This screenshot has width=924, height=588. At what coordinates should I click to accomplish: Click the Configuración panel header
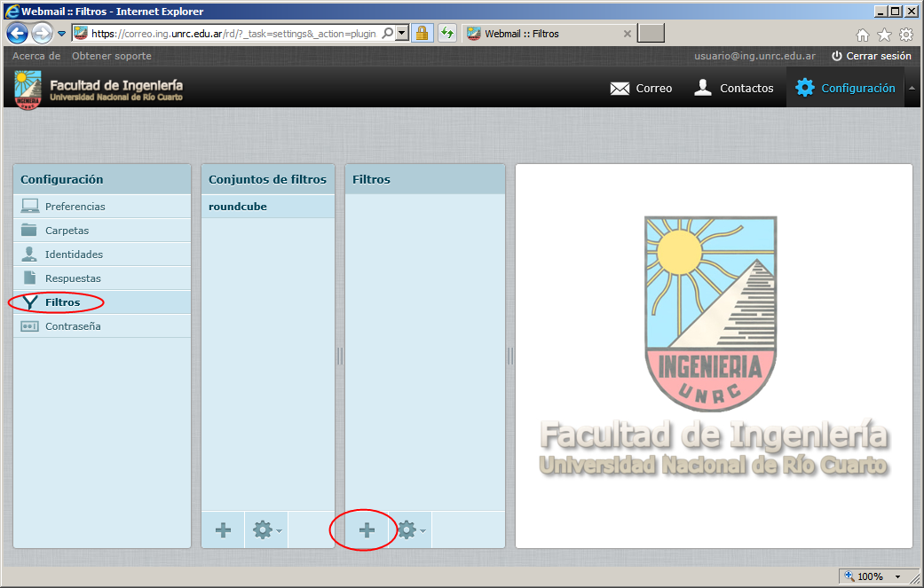coord(102,179)
